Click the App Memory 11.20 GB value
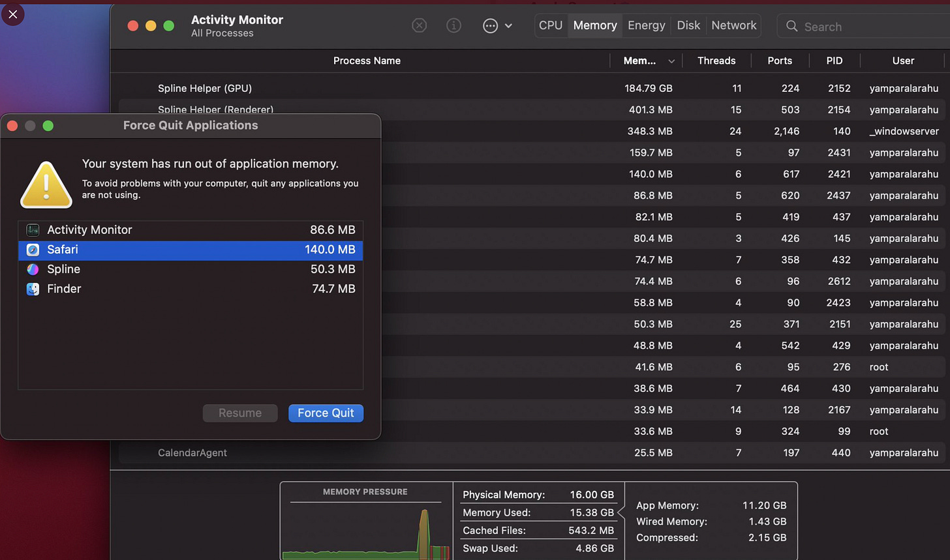Image resolution: width=950 pixels, height=560 pixels. pos(764,505)
